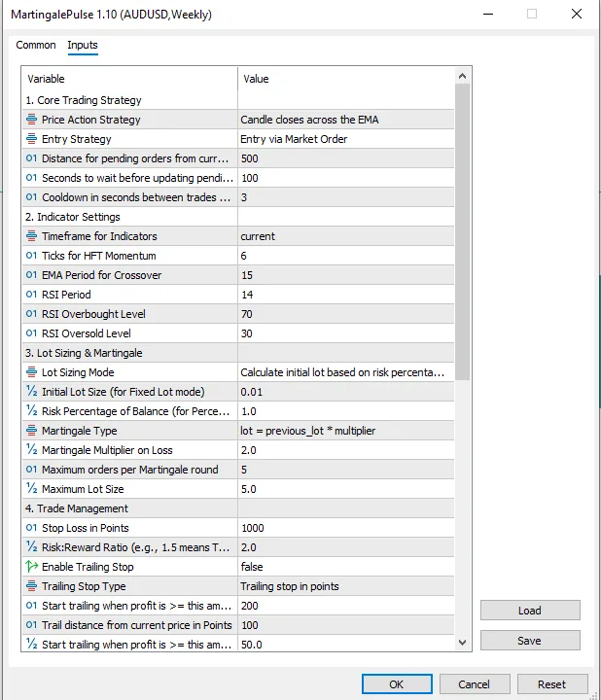
Task: Edit the Cooldown in seconds value 3
Action: pos(346,197)
